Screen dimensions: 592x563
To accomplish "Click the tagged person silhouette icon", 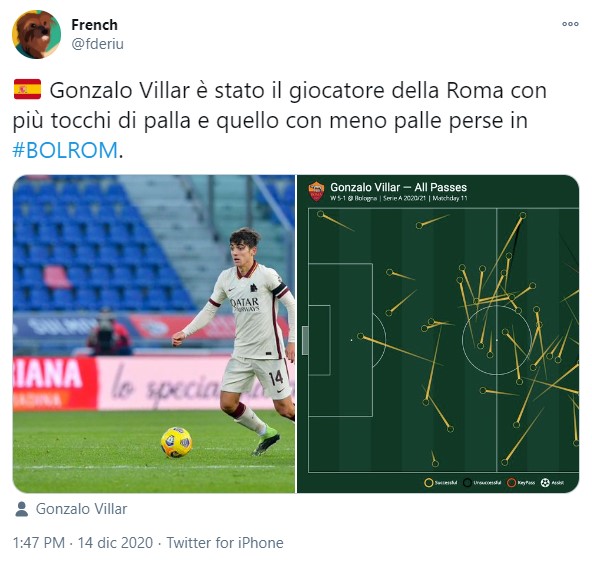I will coord(22,509).
